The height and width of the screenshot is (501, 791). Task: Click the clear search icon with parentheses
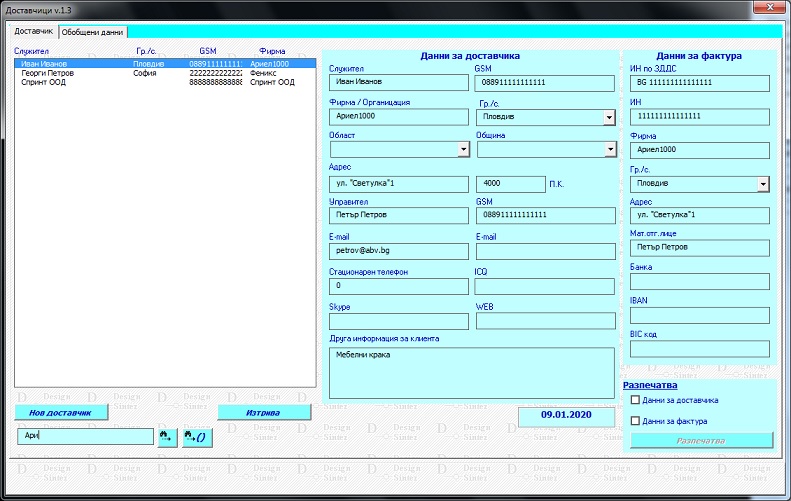pos(197,437)
